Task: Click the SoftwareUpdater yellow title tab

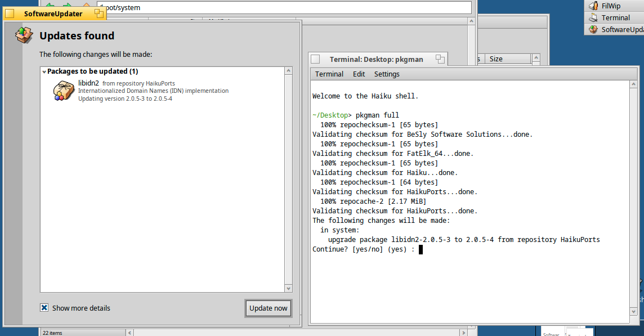Action: pyautogui.click(x=53, y=14)
